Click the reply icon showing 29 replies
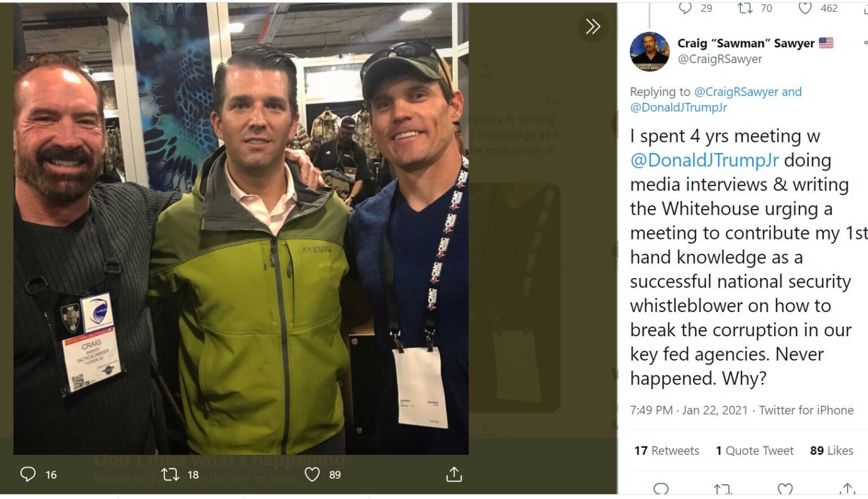This screenshot has width=868, height=499. coord(685,8)
